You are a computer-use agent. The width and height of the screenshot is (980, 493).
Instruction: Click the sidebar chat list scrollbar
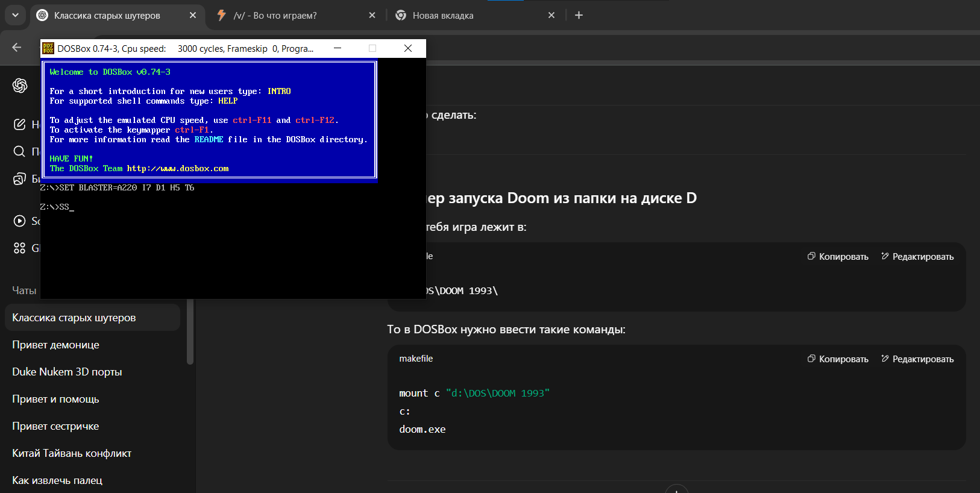pos(190,331)
